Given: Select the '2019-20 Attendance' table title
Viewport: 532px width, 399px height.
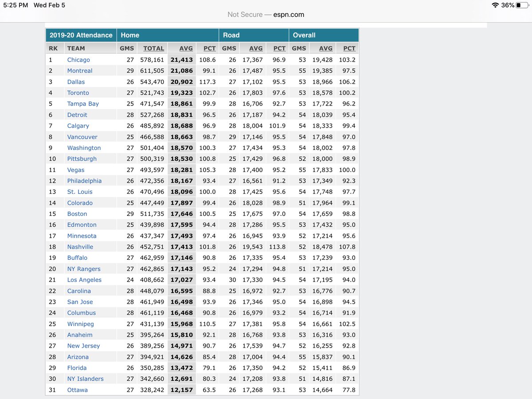Looking at the screenshot, I should tap(81, 35).
